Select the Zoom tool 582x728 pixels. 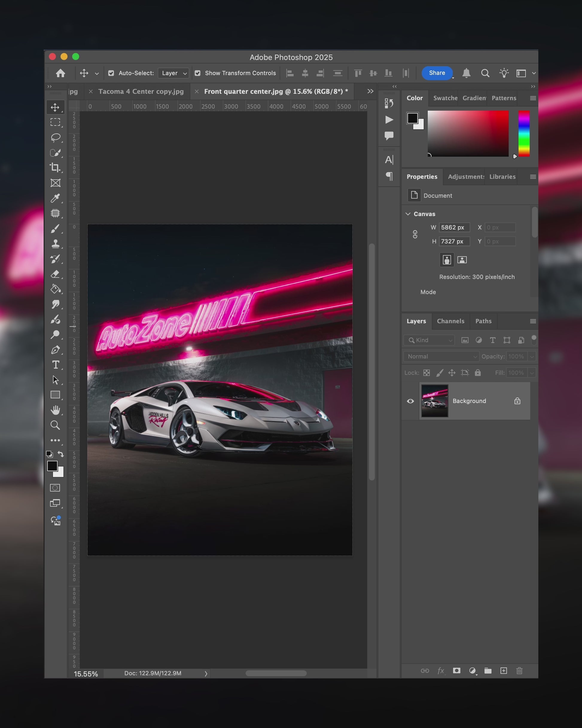(x=55, y=425)
